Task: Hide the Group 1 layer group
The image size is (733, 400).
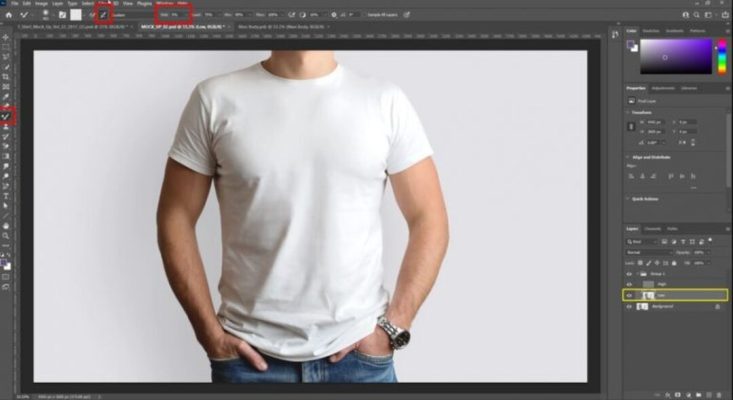Action: [629, 274]
